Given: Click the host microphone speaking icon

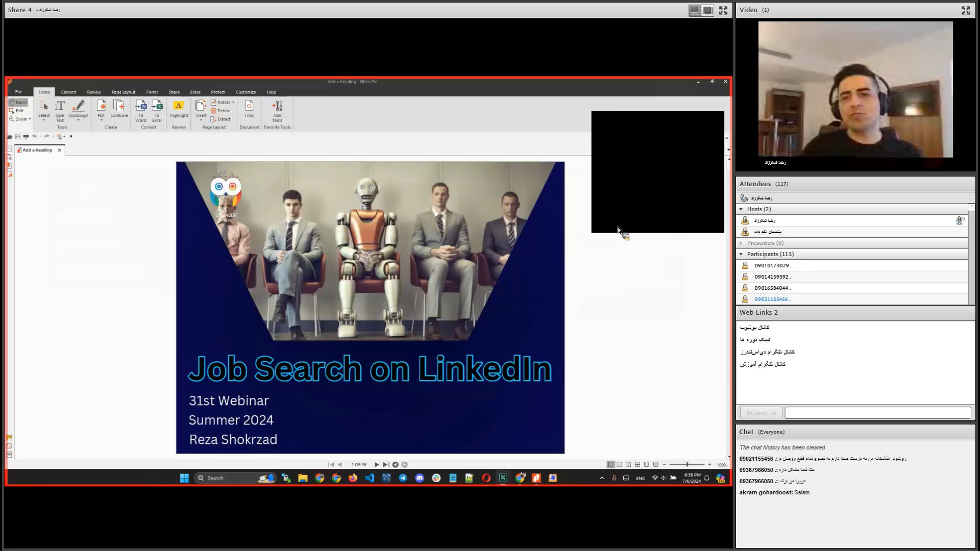Looking at the screenshot, I should click(x=960, y=220).
